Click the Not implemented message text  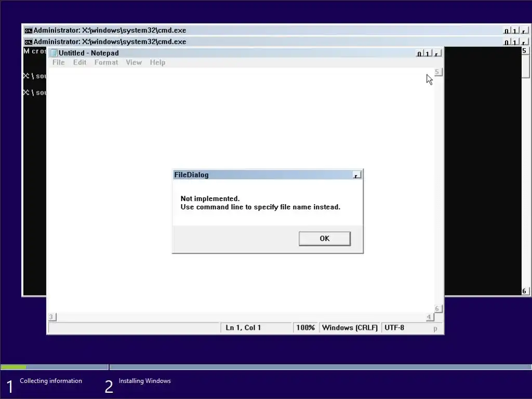click(210, 198)
